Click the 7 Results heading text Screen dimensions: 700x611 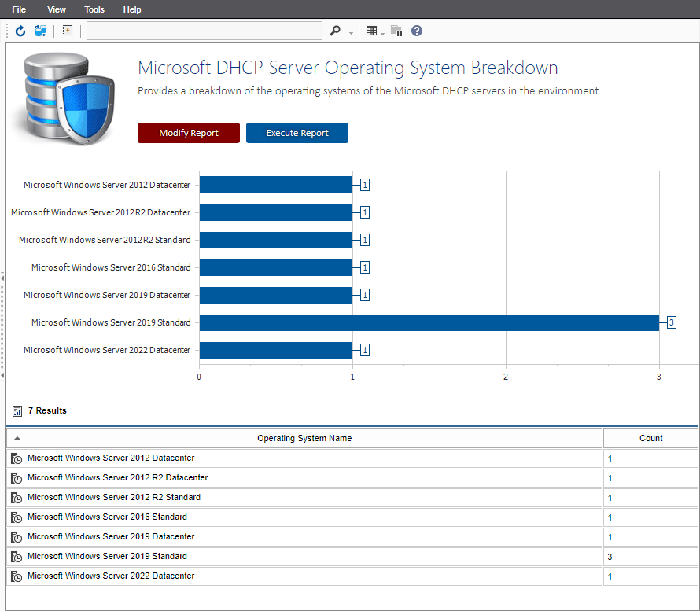click(x=47, y=410)
